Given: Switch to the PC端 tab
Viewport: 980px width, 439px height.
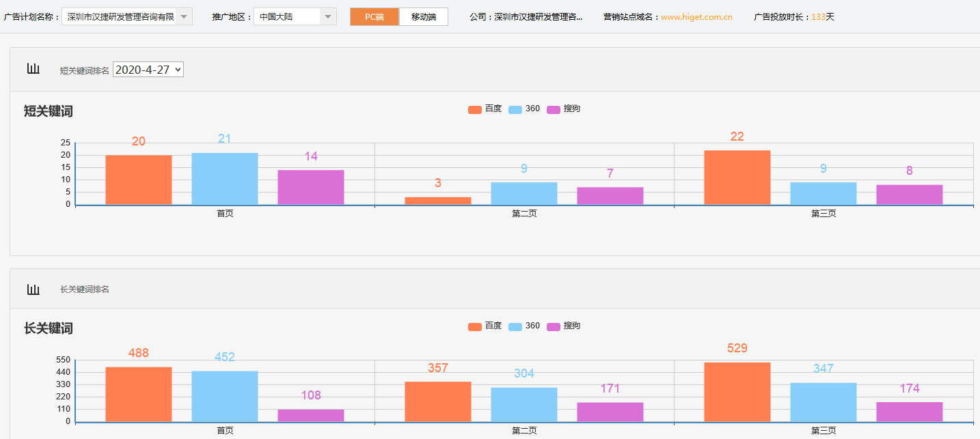Looking at the screenshot, I should pos(374,16).
